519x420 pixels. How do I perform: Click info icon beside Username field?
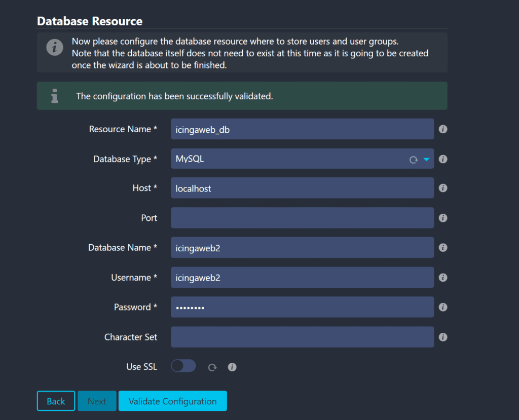[x=442, y=278]
